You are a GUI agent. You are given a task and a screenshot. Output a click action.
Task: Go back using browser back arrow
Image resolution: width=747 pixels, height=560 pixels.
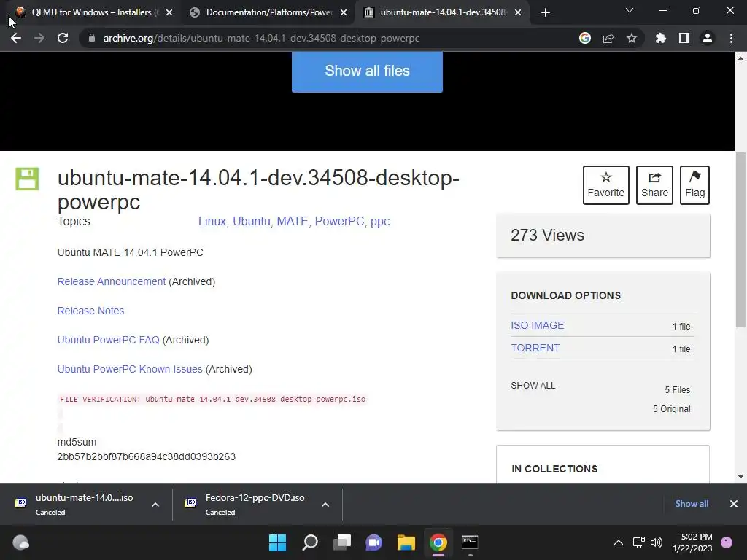[x=16, y=38]
